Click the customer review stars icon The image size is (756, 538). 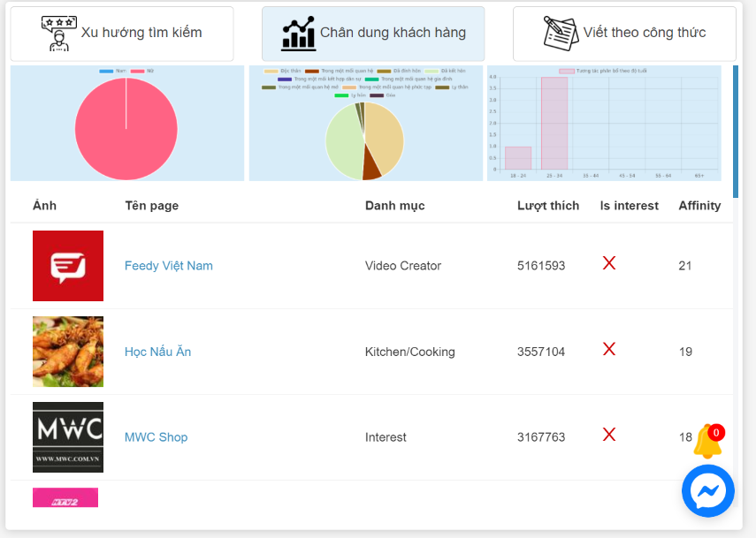point(59,33)
